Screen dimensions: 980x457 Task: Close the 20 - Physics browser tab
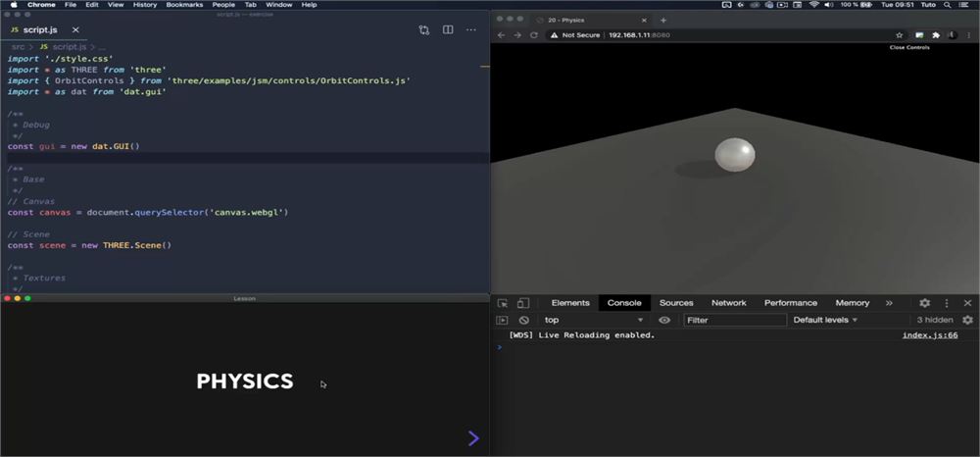(645, 20)
